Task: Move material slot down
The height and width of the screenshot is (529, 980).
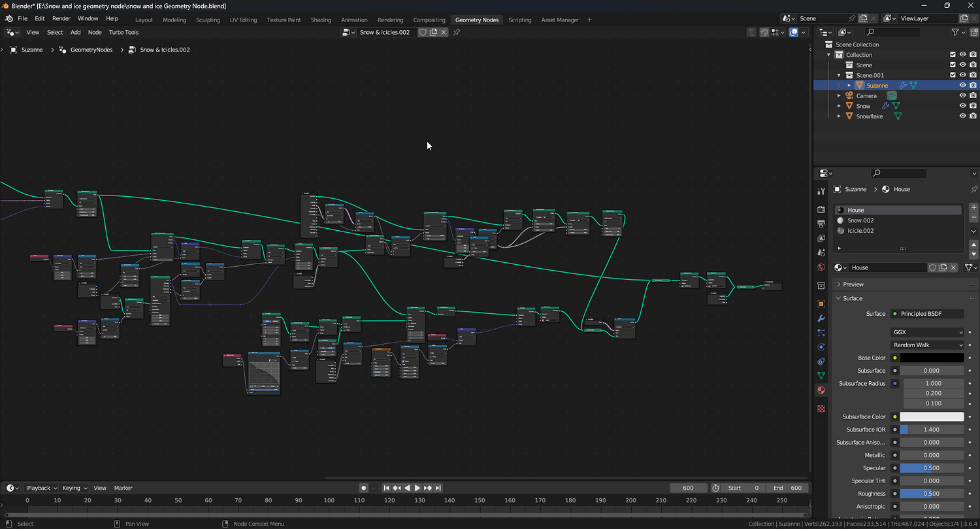Action: [974, 254]
